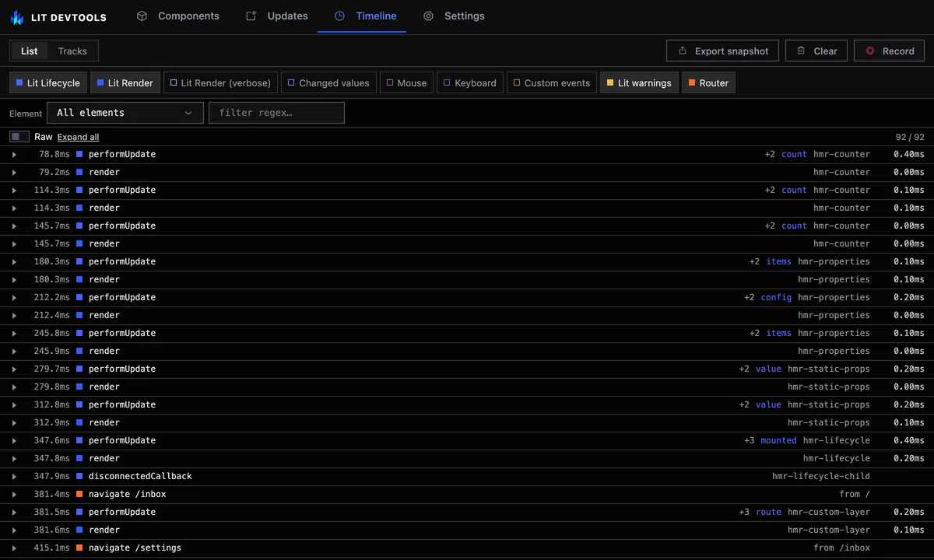Enable the Keyboard events filter
This screenshot has width=934, height=560.
[x=470, y=83]
